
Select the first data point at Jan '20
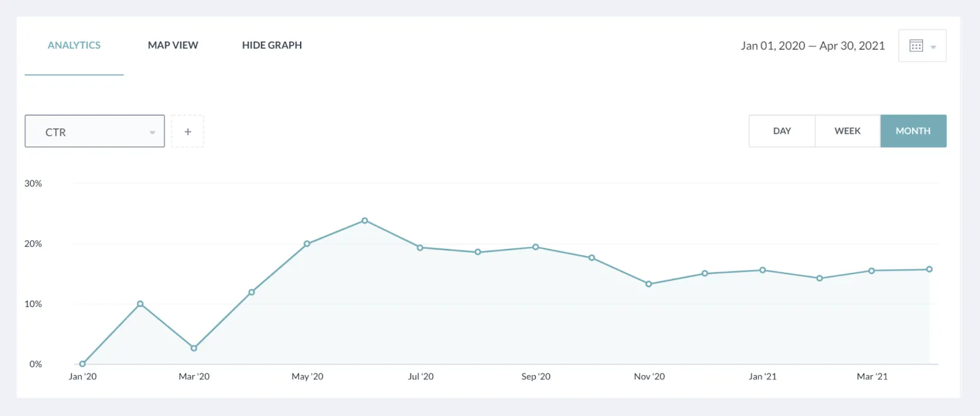pos(83,364)
